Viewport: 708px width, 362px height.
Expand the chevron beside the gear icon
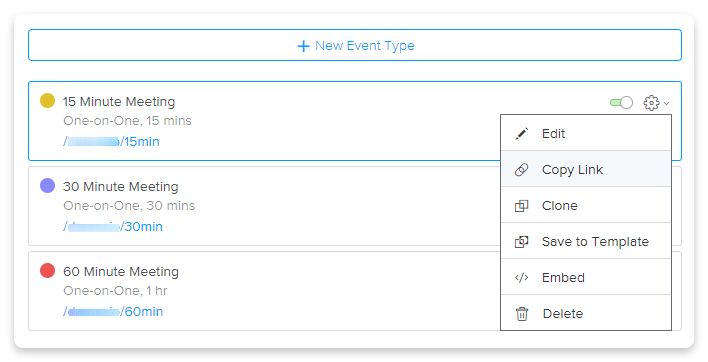point(666,104)
